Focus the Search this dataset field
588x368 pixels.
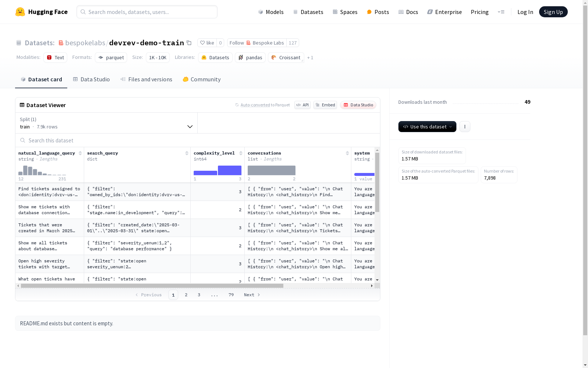pyautogui.click(x=198, y=140)
